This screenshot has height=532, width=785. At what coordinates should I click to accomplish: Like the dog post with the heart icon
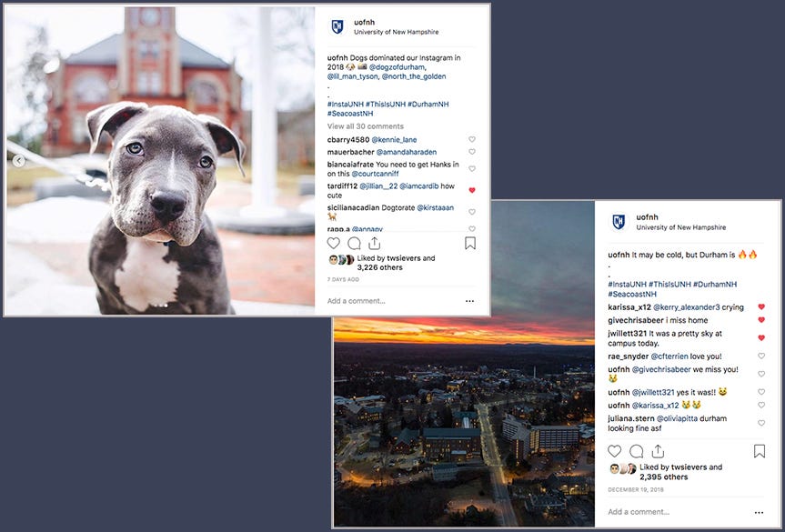pyautogui.click(x=334, y=243)
